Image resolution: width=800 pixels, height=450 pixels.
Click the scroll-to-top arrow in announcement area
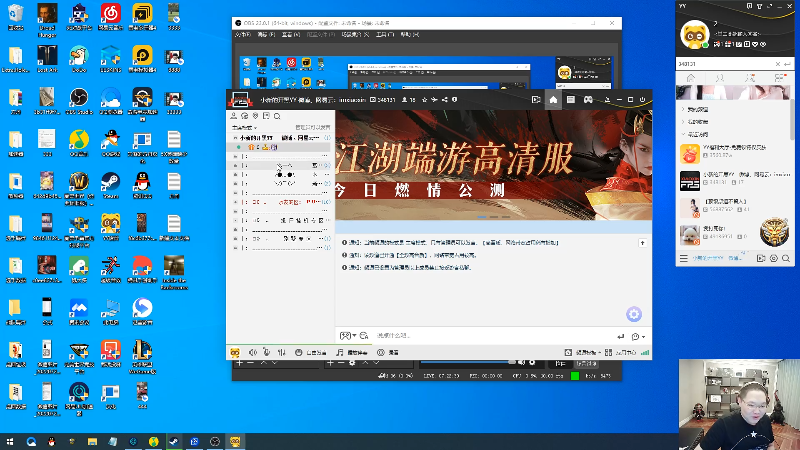pyautogui.click(x=642, y=243)
